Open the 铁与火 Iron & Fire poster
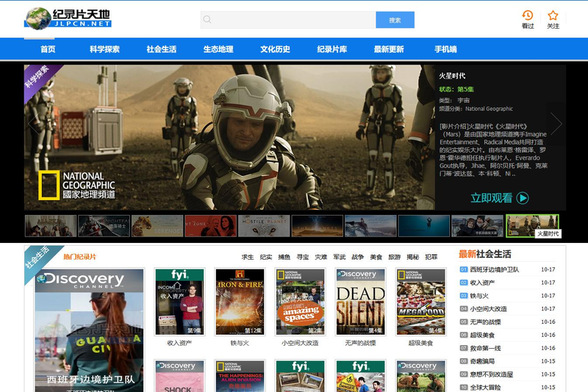Image resolution: width=588 pixels, height=392 pixels. pos(240,301)
